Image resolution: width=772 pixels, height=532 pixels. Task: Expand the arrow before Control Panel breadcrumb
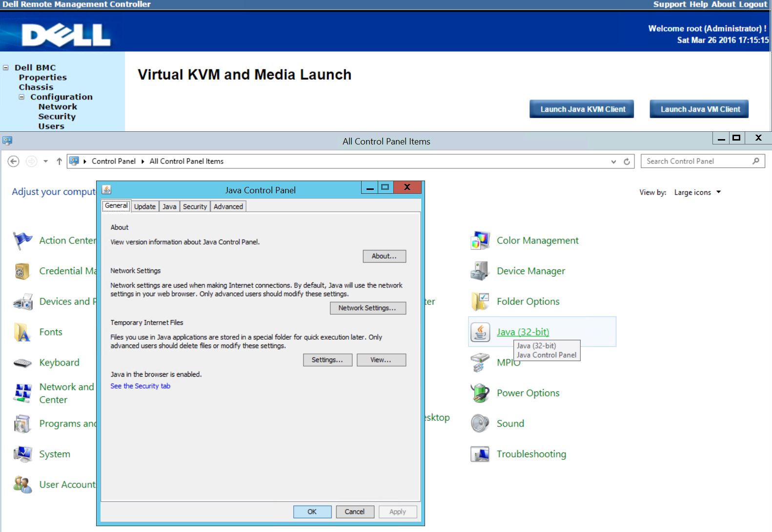[x=85, y=162]
